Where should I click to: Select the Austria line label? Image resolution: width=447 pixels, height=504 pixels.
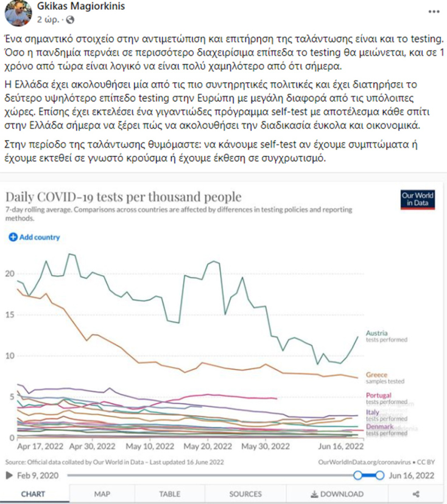[376, 333]
